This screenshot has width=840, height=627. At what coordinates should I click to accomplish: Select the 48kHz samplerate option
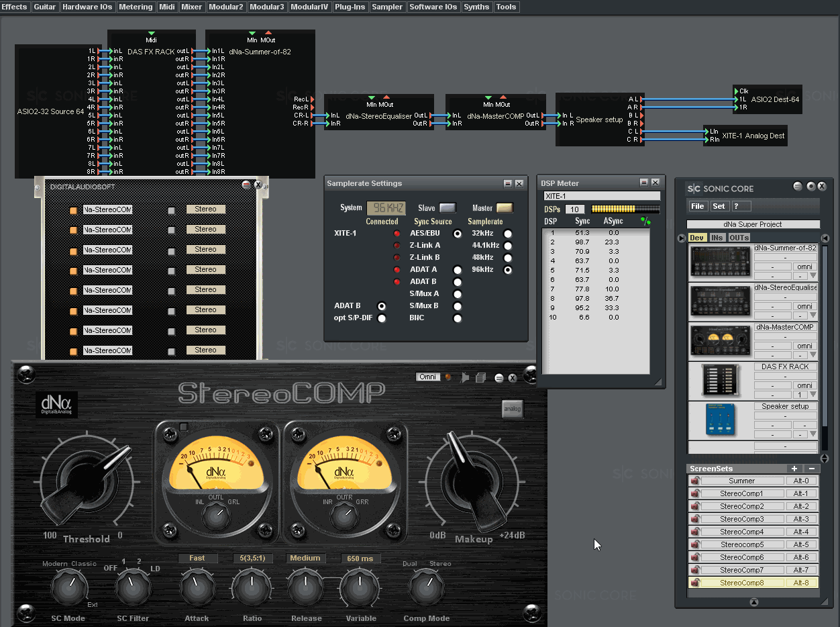508,258
